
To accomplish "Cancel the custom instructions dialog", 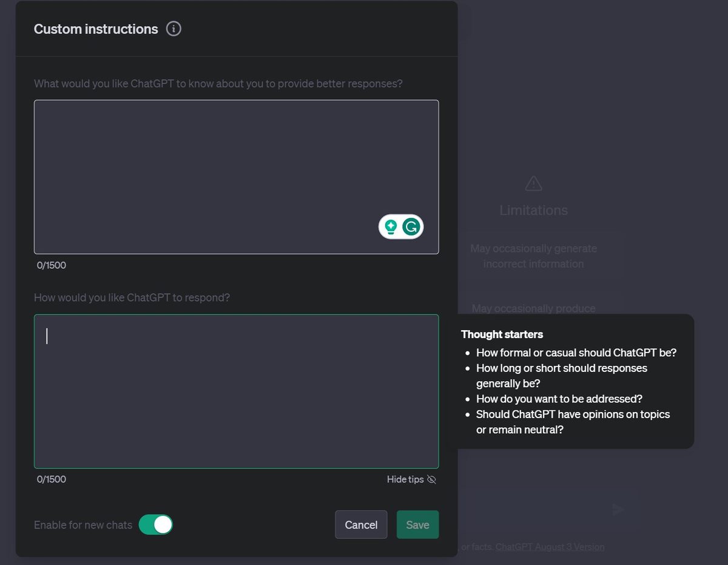I will 361,524.
